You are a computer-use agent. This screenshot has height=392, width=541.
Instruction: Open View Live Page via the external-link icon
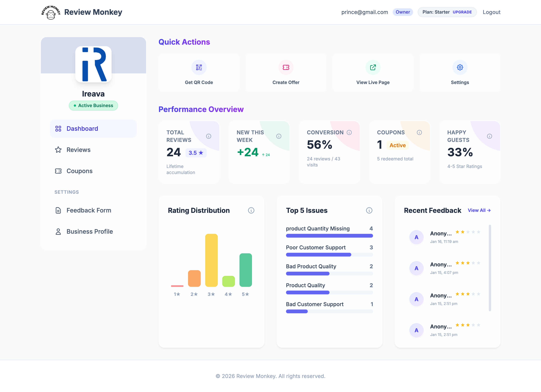coord(373,67)
